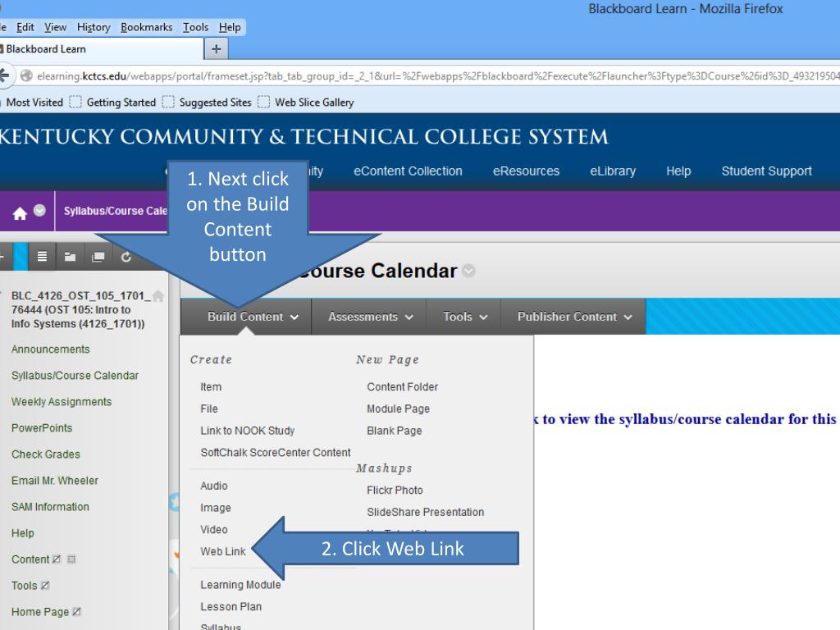This screenshot has width=840, height=630.
Task: Open options chevron beside Course Calendar title
Action: pos(468,271)
